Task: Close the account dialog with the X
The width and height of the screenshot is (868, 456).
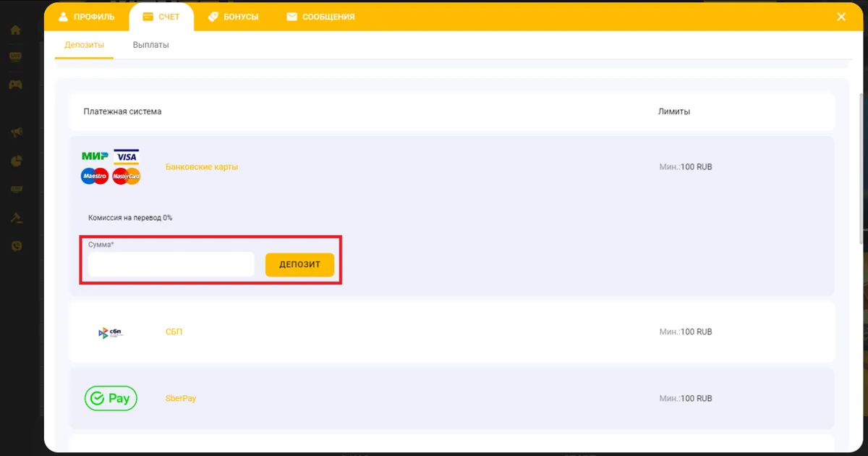Action: (841, 17)
